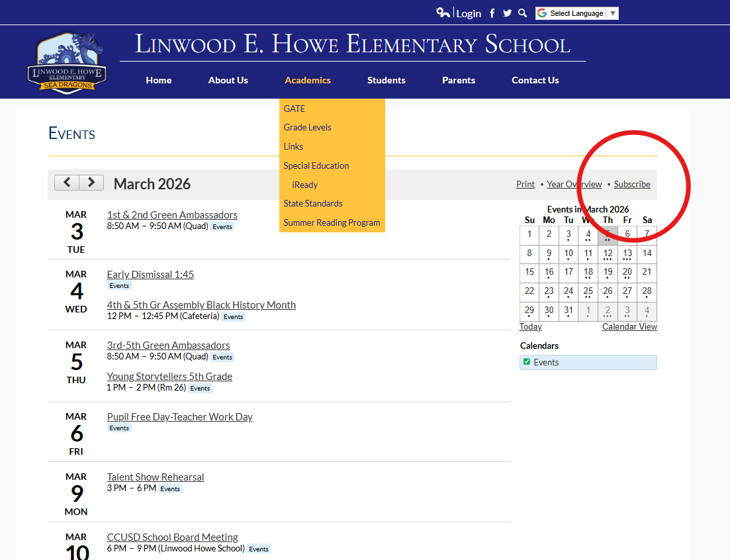Image resolution: width=730 pixels, height=560 pixels.
Task: Choose Summer Reading Program menu item
Action: 332,222
